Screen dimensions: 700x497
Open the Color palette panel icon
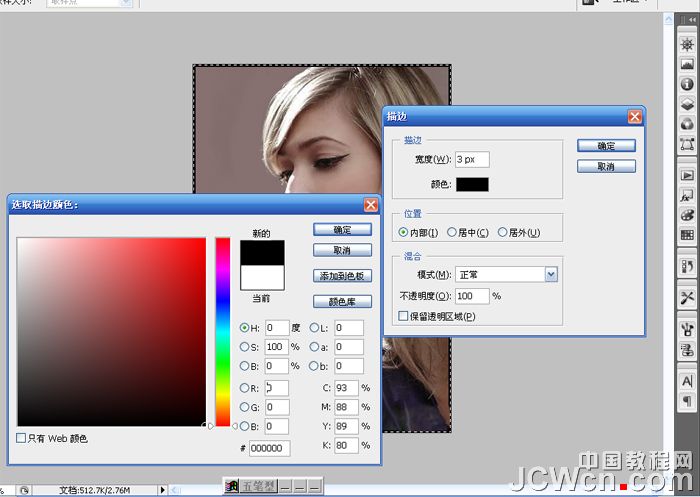pyautogui.click(x=687, y=215)
